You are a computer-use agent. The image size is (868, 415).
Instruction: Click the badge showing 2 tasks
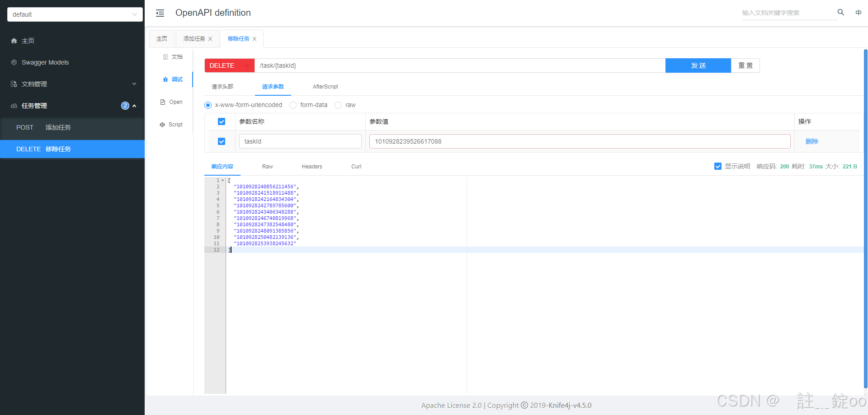click(x=125, y=106)
